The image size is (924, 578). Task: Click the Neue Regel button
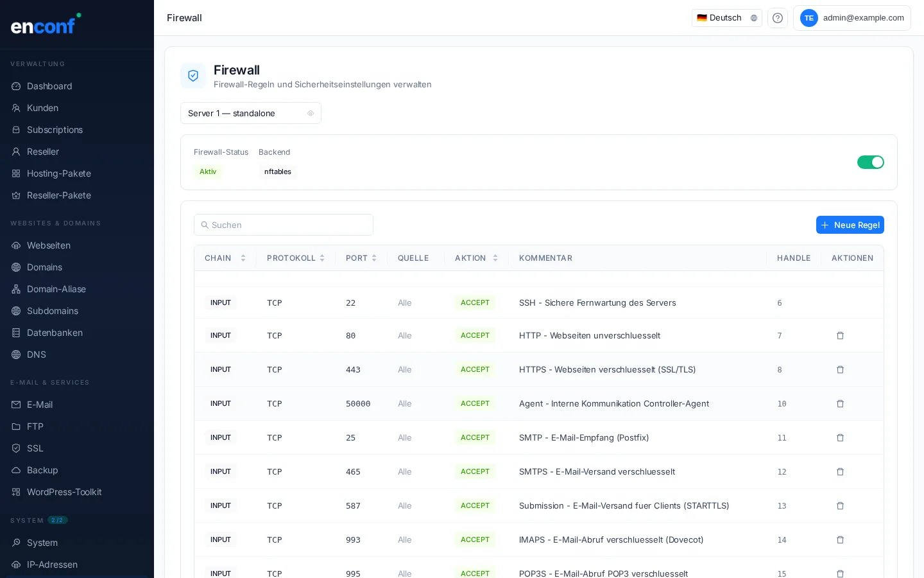point(850,225)
